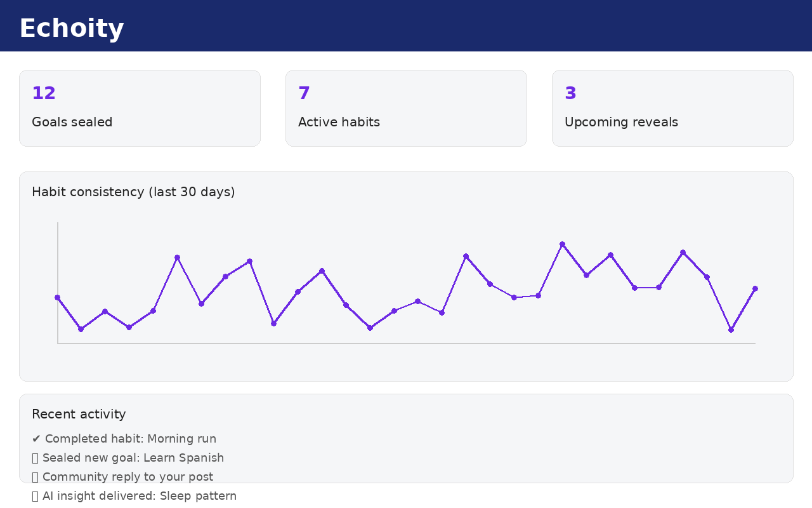The image size is (812, 508).
Task: Open the Completed habit: Morning run entry
Action: pos(124,438)
